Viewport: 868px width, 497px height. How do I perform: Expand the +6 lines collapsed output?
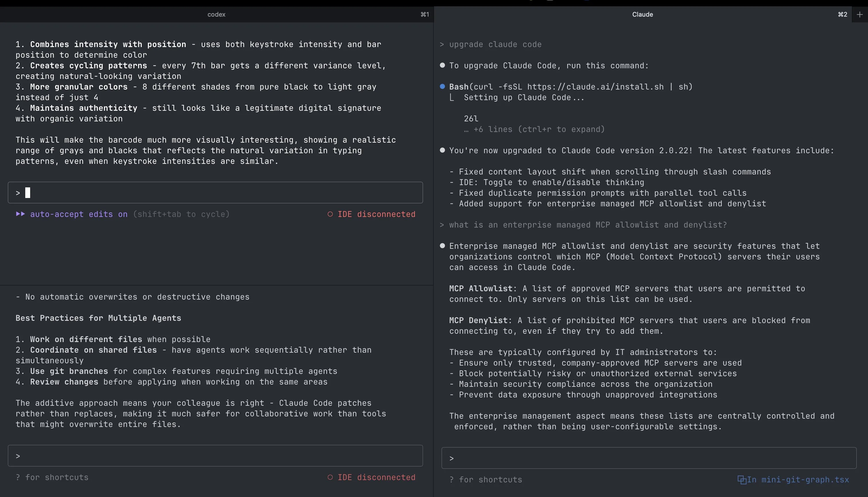point(534,129)
